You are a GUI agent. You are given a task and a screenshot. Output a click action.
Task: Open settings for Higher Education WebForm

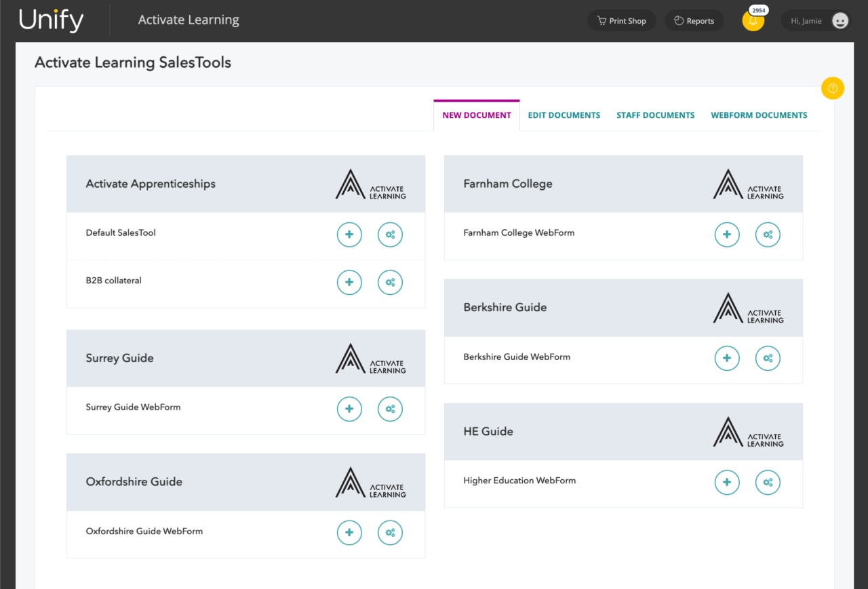(768, 482)
